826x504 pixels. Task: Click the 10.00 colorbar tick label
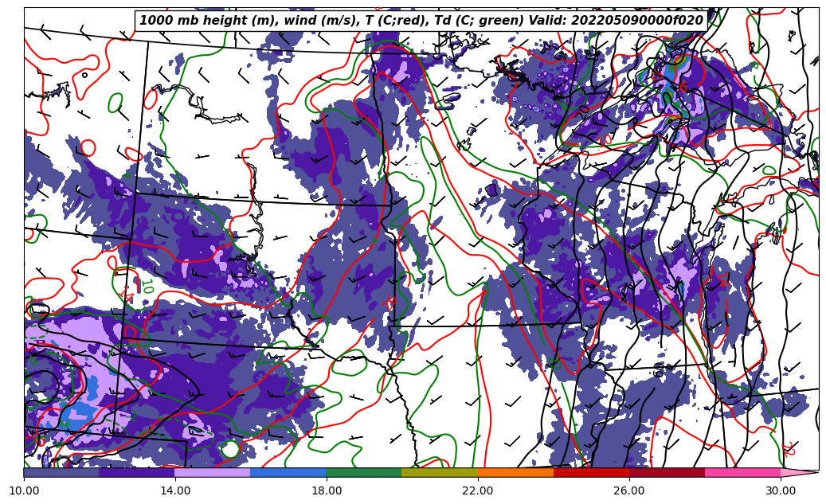[x=24, y=490]
